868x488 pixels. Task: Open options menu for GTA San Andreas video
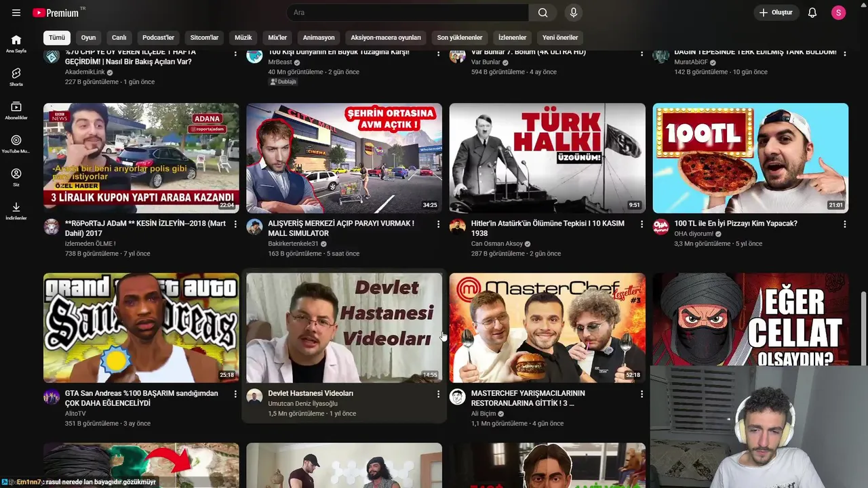pyautogui.click(x=235, y=394)
